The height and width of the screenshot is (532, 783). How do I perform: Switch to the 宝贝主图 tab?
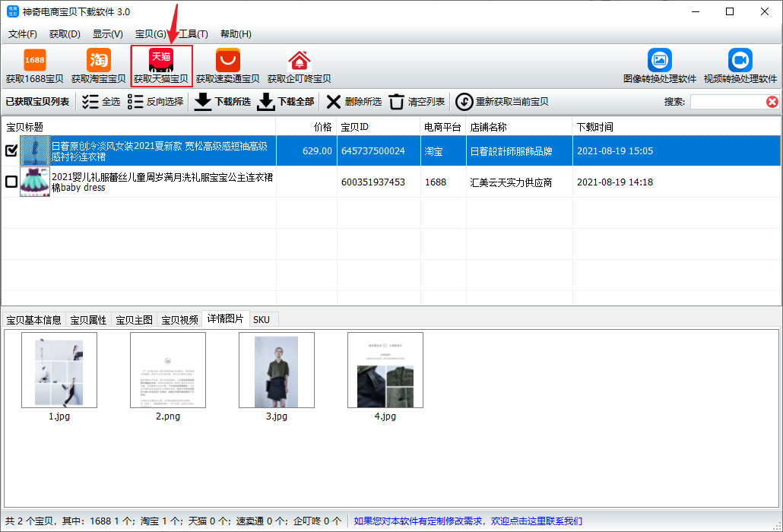click(134, 320)
